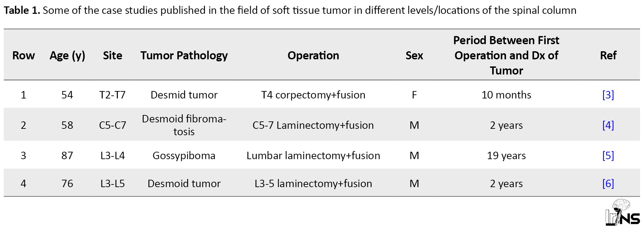
Task: Click the Period Between First Operation header
Action: tap(506, 55)
